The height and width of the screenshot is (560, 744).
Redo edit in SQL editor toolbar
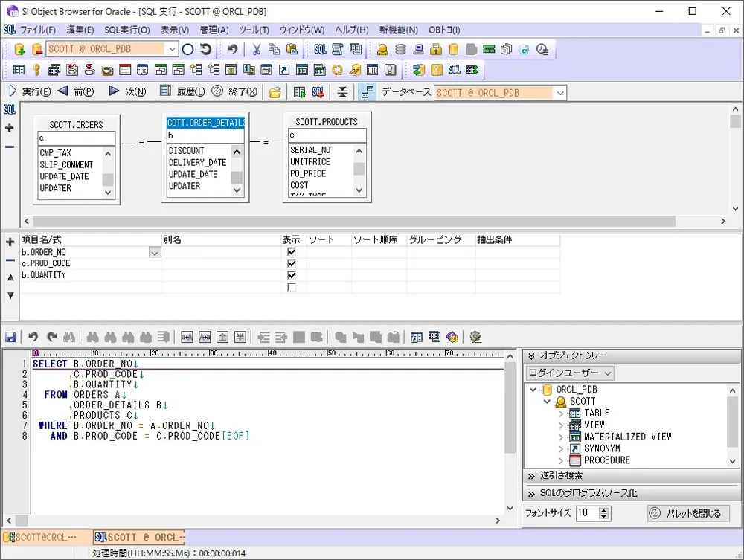coord(52,337)
